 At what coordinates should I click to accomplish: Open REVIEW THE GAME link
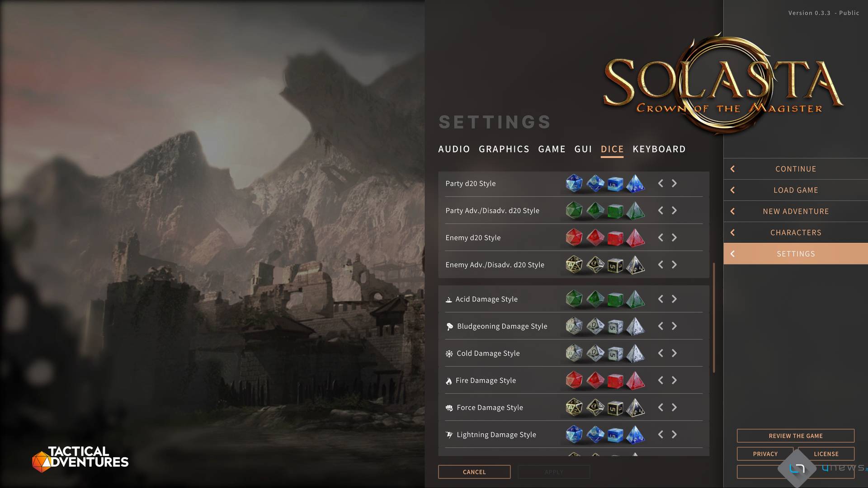796,436
